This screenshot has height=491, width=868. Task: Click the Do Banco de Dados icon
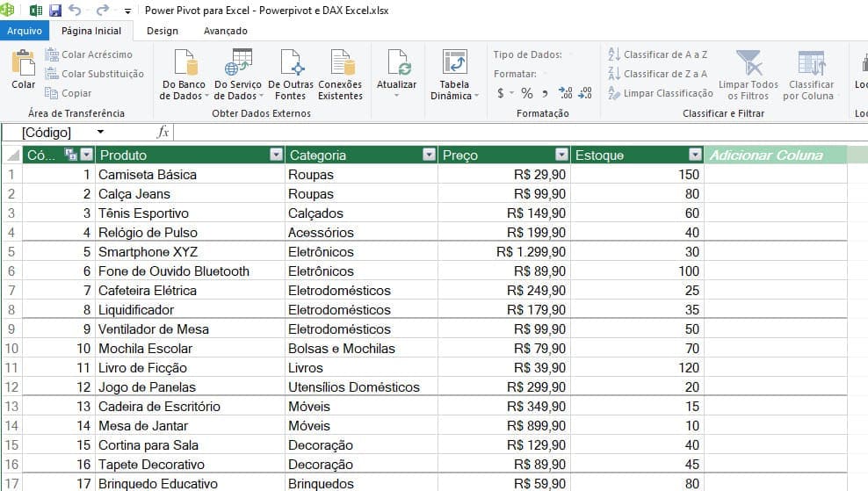pyautogui.click(x=184, y=65)
